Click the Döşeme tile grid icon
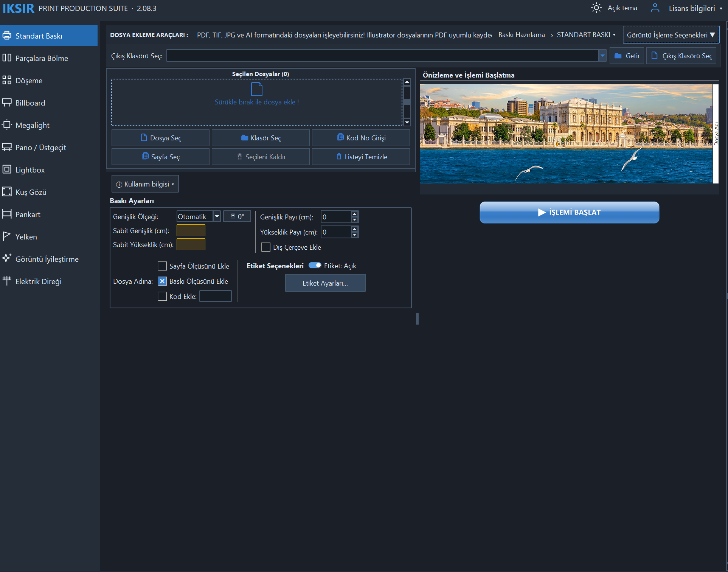Viewport: 728px width, 572px height. (7, 80)
